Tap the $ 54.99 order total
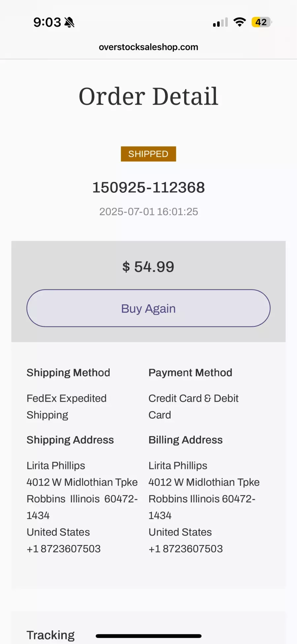 point(148,267)
